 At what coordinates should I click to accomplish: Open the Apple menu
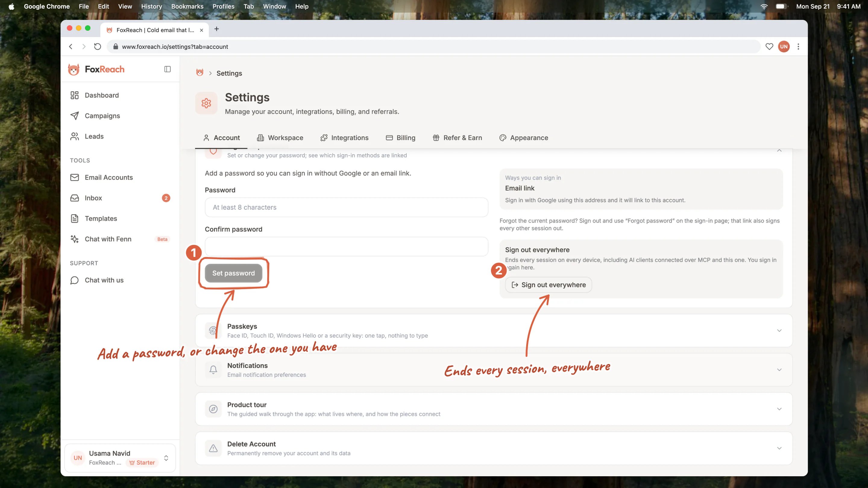click(x=11, y=6)
